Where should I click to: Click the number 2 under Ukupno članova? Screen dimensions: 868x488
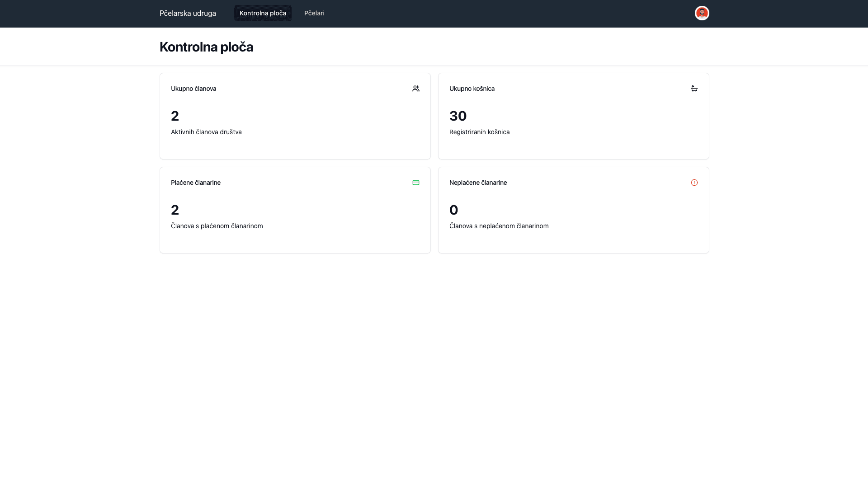(175, 116)
